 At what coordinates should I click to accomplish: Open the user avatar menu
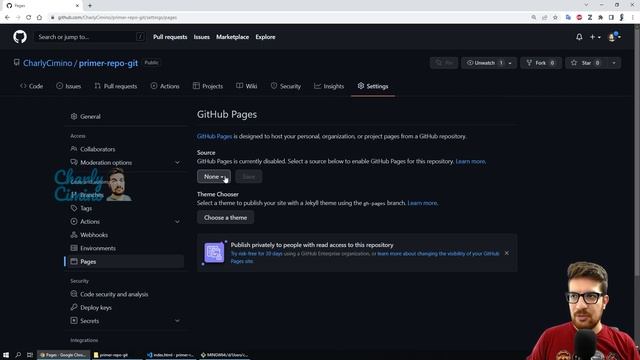(x=614, y=37)
